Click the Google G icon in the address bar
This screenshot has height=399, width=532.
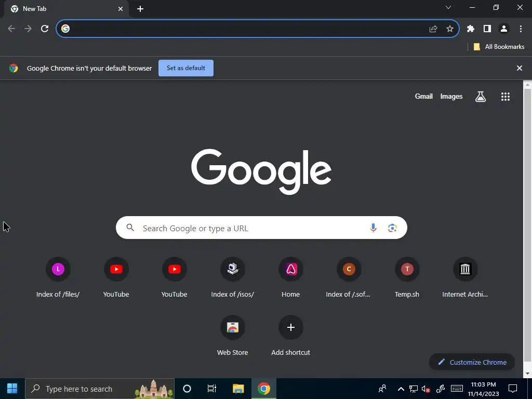(x=65, y=29)
